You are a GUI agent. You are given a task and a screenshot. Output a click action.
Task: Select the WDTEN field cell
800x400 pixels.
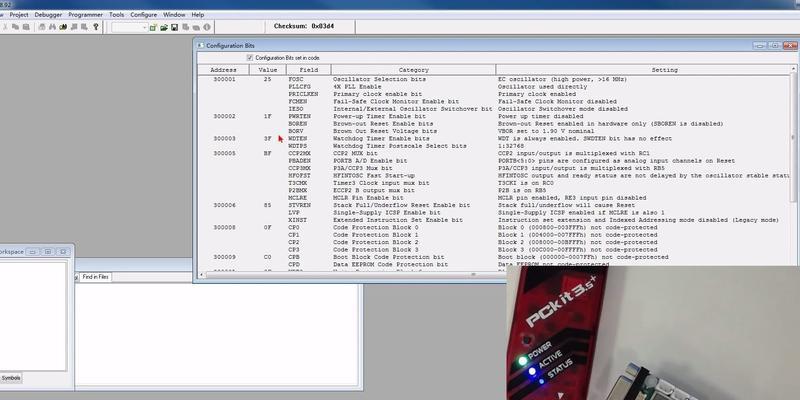point(297,139)
